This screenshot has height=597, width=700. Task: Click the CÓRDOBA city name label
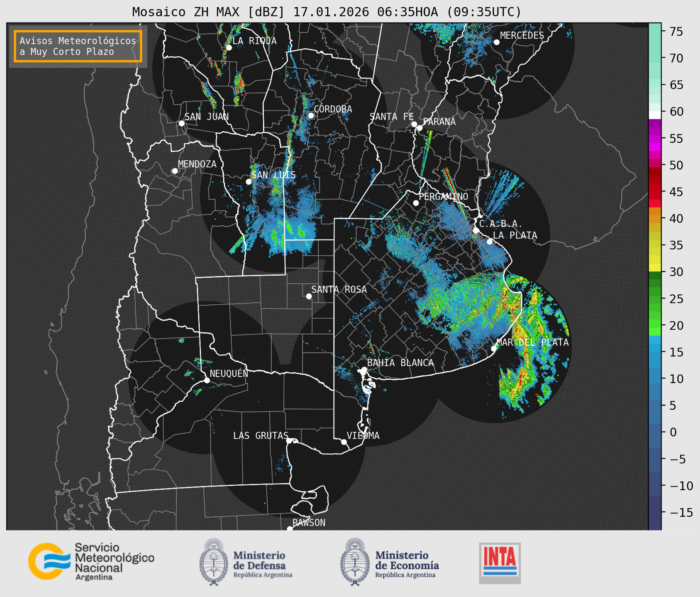point(333,109)
